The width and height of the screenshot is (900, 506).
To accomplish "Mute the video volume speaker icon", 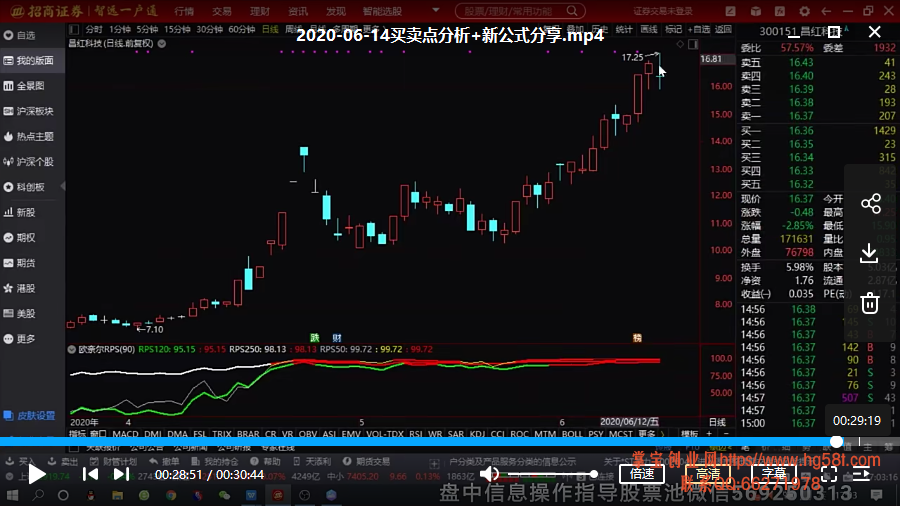I will click(489, 474).
